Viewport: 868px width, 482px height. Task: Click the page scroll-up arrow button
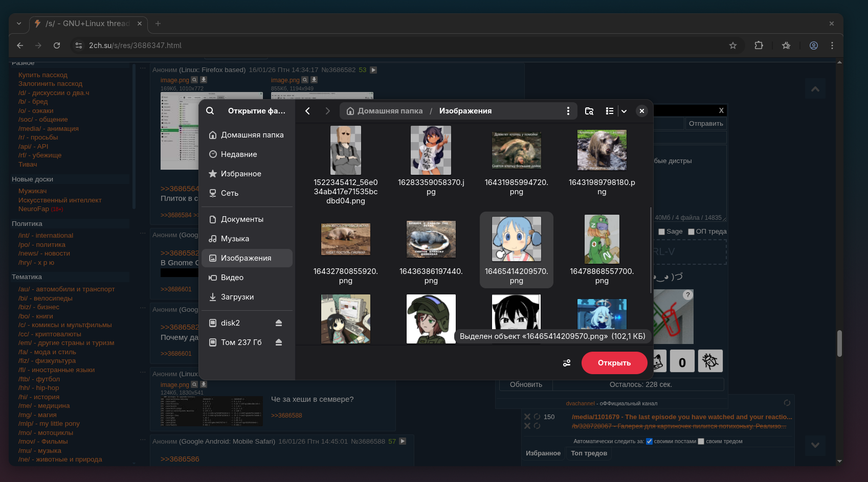pos(815,89)
